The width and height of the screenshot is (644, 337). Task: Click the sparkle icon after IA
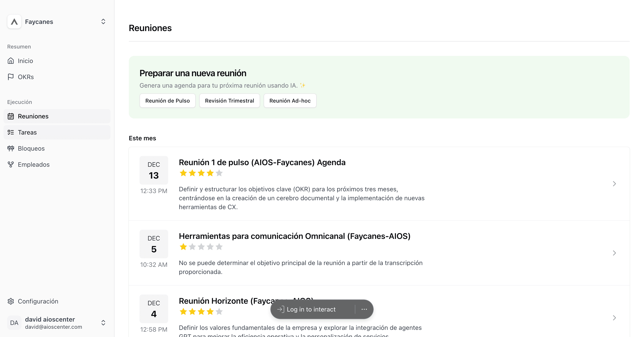pos(303,85)
